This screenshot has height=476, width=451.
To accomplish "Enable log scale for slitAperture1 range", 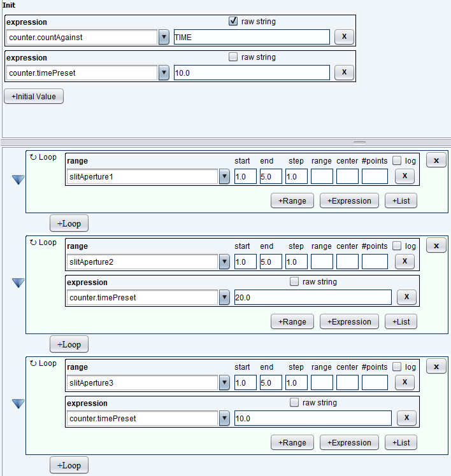I will tap(397, 160).
